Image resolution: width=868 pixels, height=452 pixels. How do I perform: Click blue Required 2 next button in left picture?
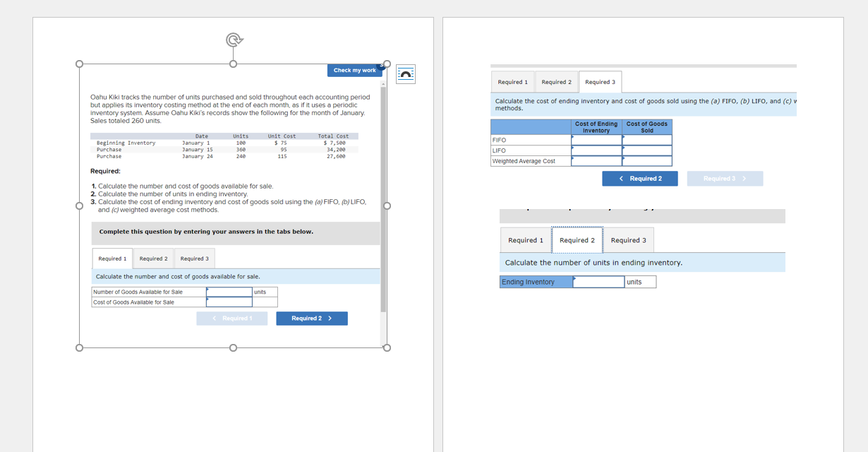pos(312,319)
